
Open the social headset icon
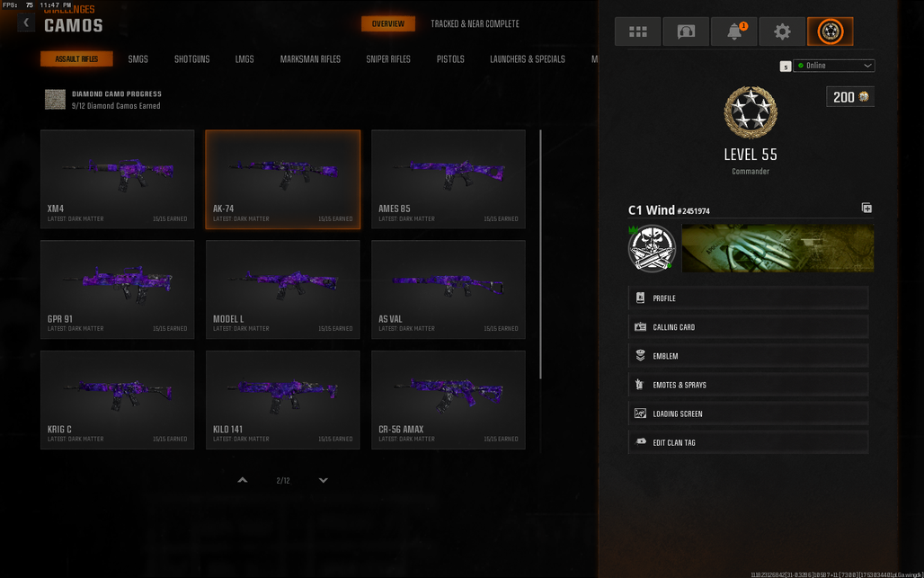(x=686, y=31)
